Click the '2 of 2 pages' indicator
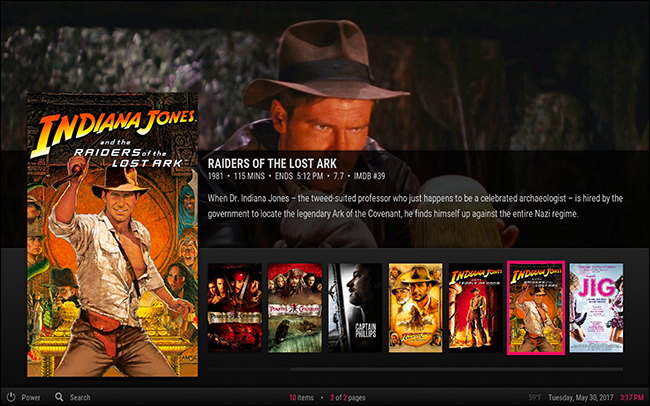 pos(348,397)
